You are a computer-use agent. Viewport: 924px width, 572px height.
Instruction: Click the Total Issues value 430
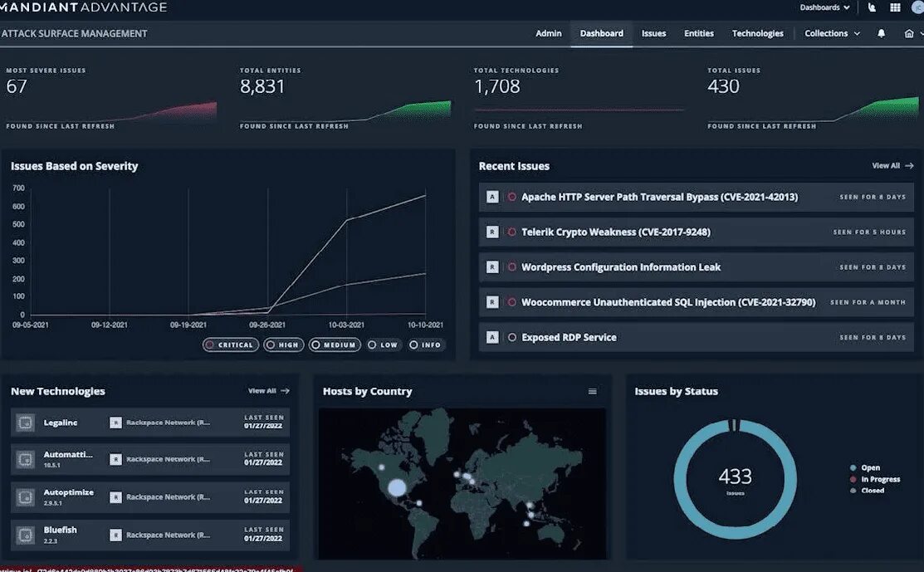[723, 86]
